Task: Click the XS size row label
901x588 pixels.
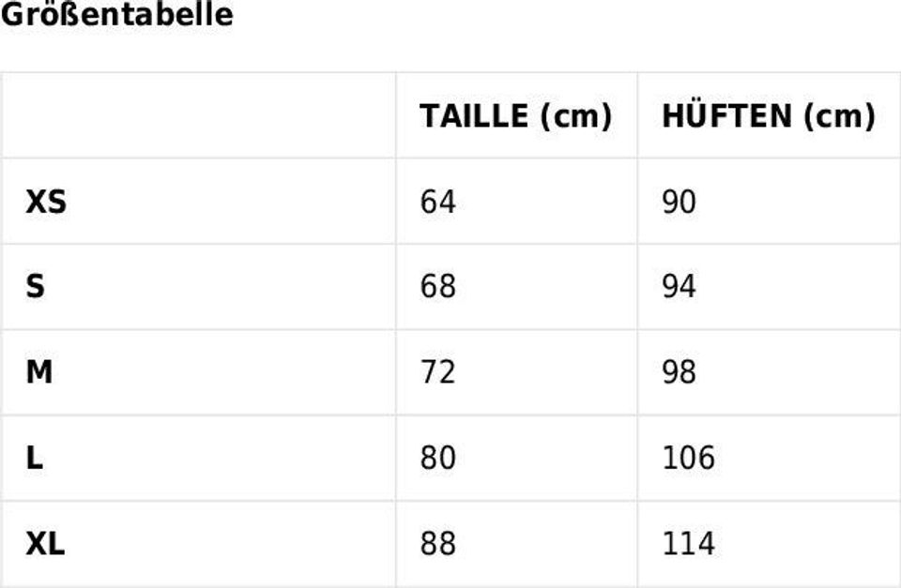Action: (46, 202)
